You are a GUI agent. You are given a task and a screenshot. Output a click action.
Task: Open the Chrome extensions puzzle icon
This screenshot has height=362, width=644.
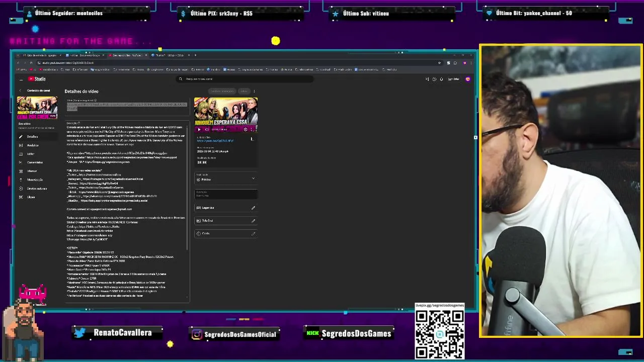click(x=455, y=63)
